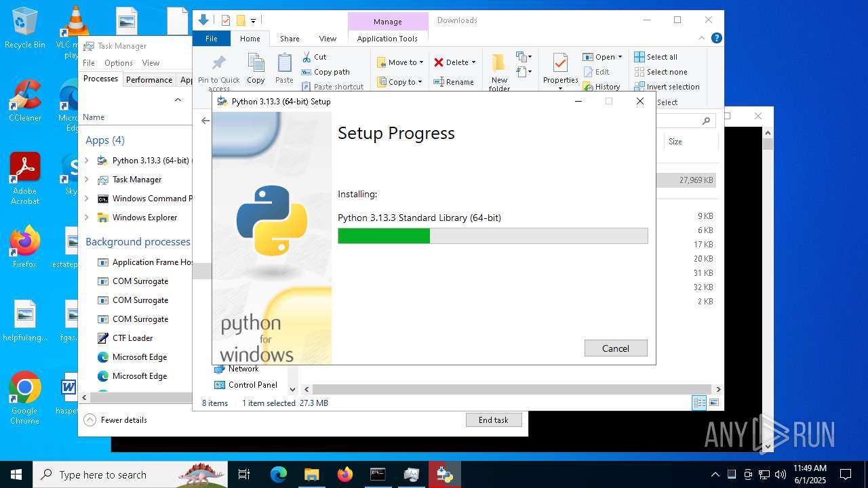868x488 pixels.
Task: Switch to Details view layout icon
Action: pyautogui.click(x=699, y=403)
